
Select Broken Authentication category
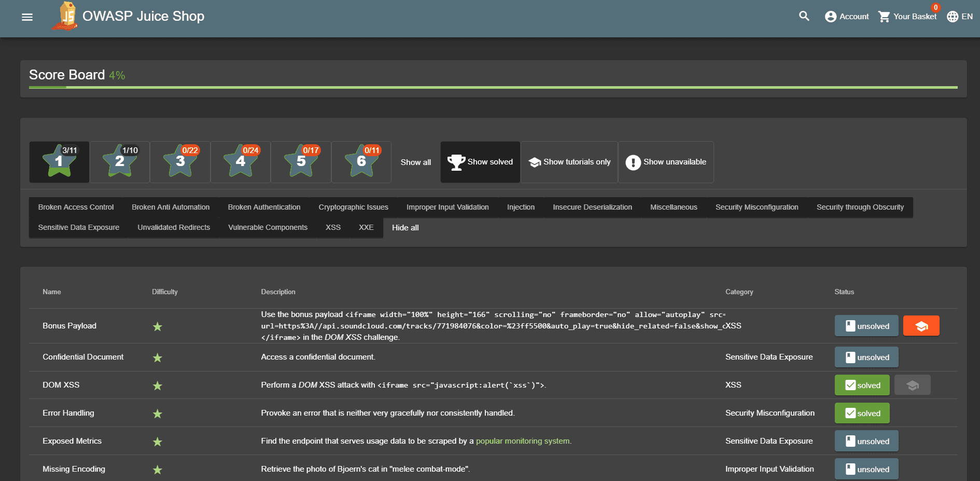[264, 207]
